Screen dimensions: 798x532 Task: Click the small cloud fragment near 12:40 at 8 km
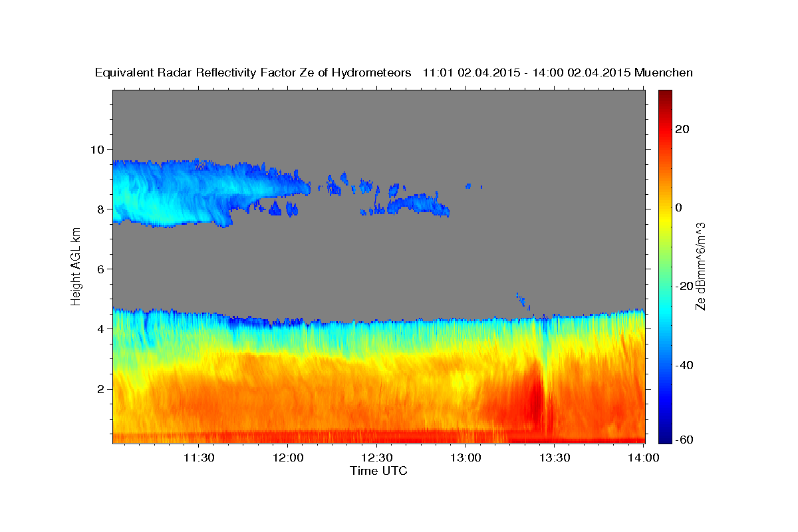click(419, 204)
